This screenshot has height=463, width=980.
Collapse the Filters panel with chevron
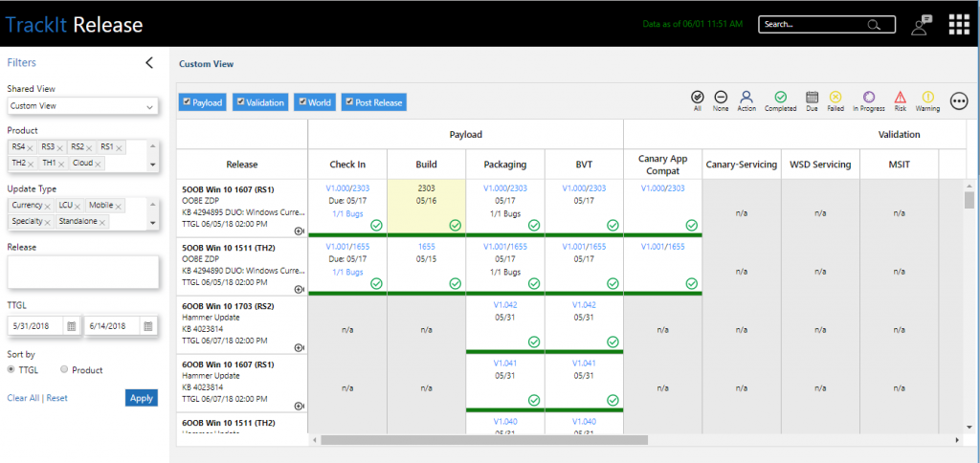click(x=148, y=62)
